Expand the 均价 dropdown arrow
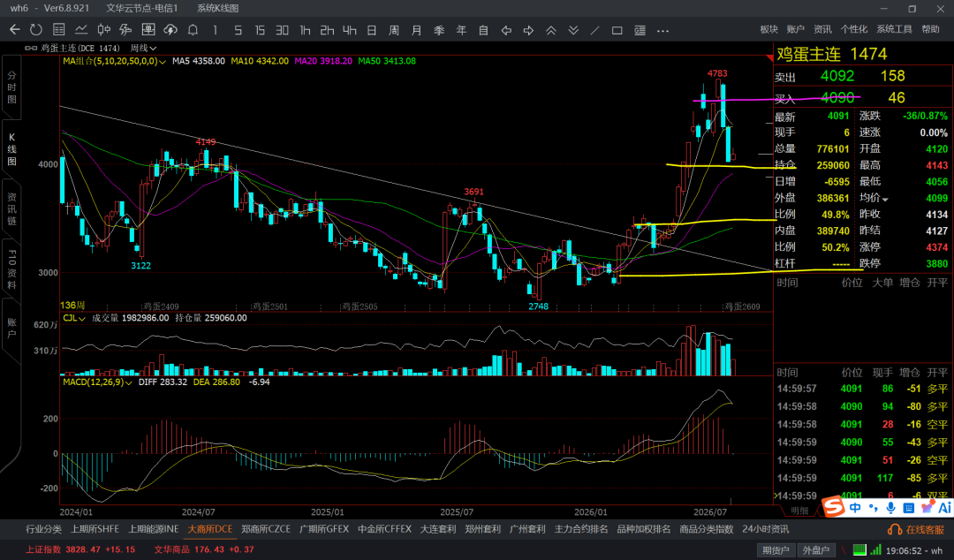This screenshot has height=560, width=954. pyautogui.click(x=885, y=199)
